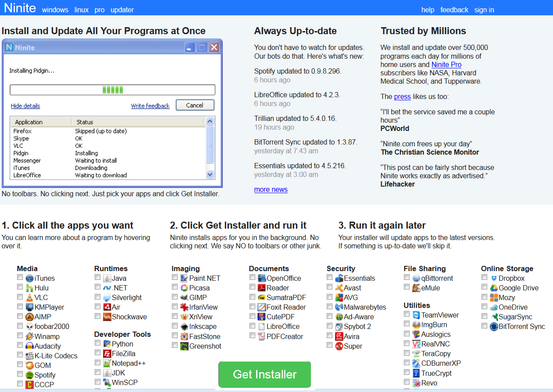Screen dimensions: 553x392
Task: Open the feedback page
Action: pyautogui.click(x=454, y=10)
